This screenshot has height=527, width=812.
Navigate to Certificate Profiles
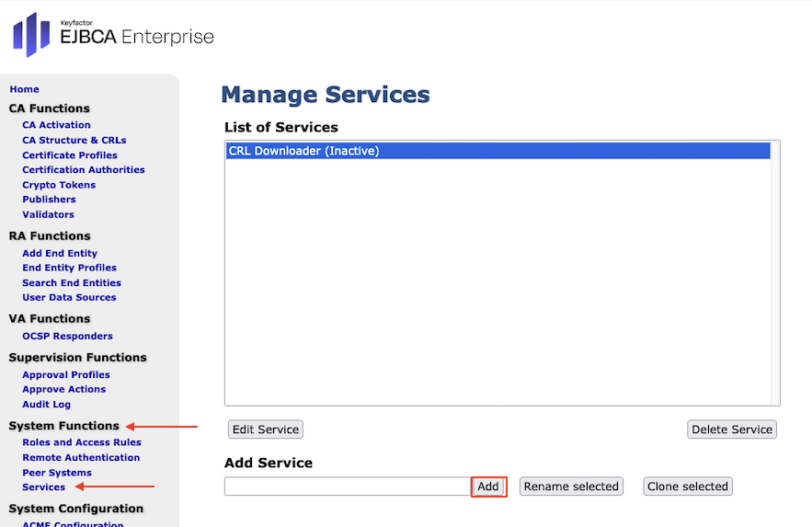click(x=69, y=155)
